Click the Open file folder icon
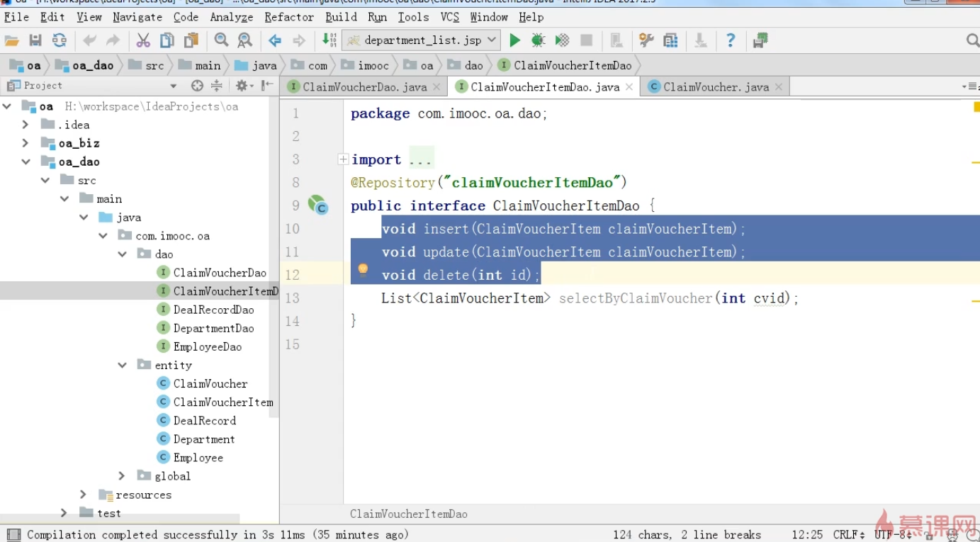Viewport: 980px width, 542px height. pos(12,40)
